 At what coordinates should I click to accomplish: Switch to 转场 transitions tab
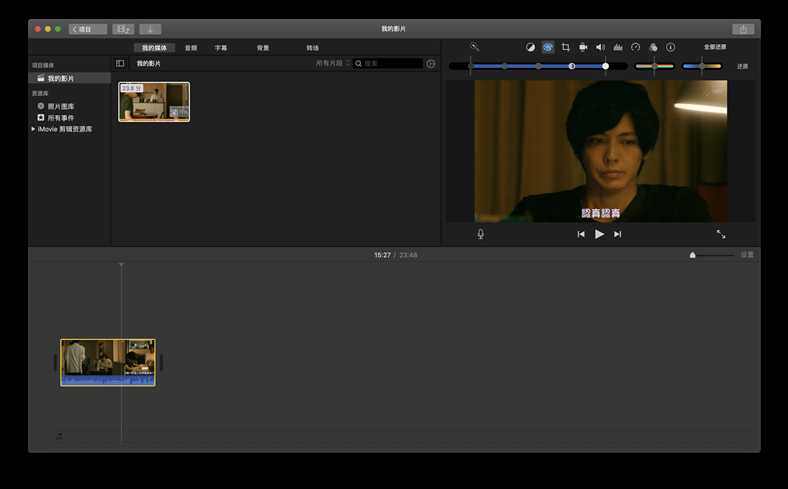313,48
